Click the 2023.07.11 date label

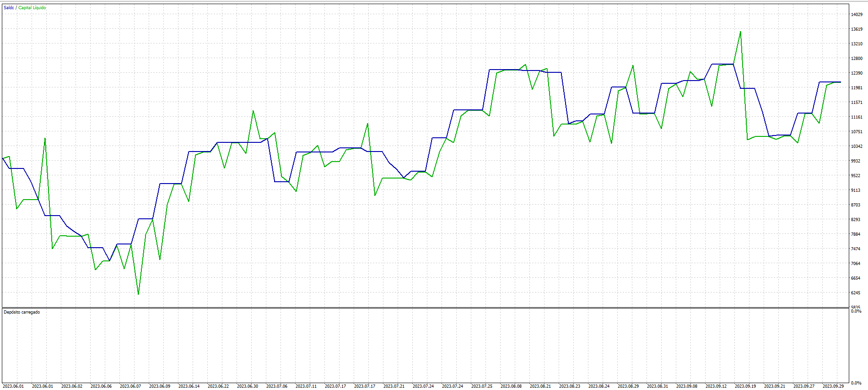306,386
